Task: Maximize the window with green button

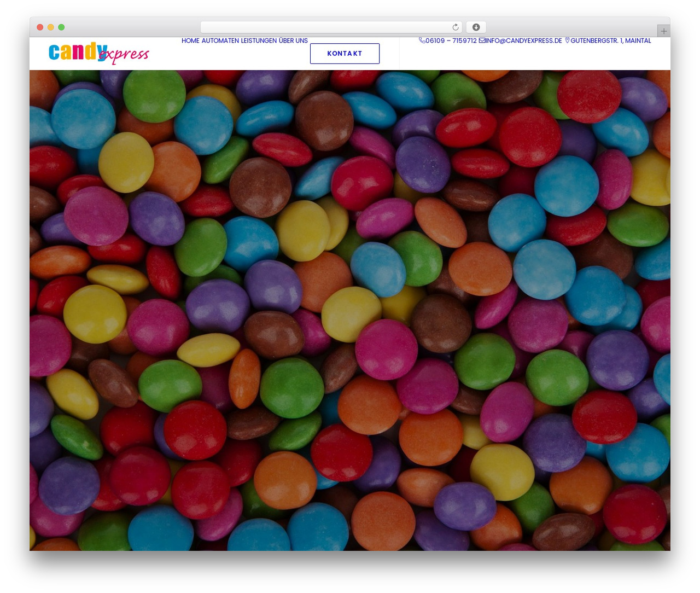Action: pos(61,27)
